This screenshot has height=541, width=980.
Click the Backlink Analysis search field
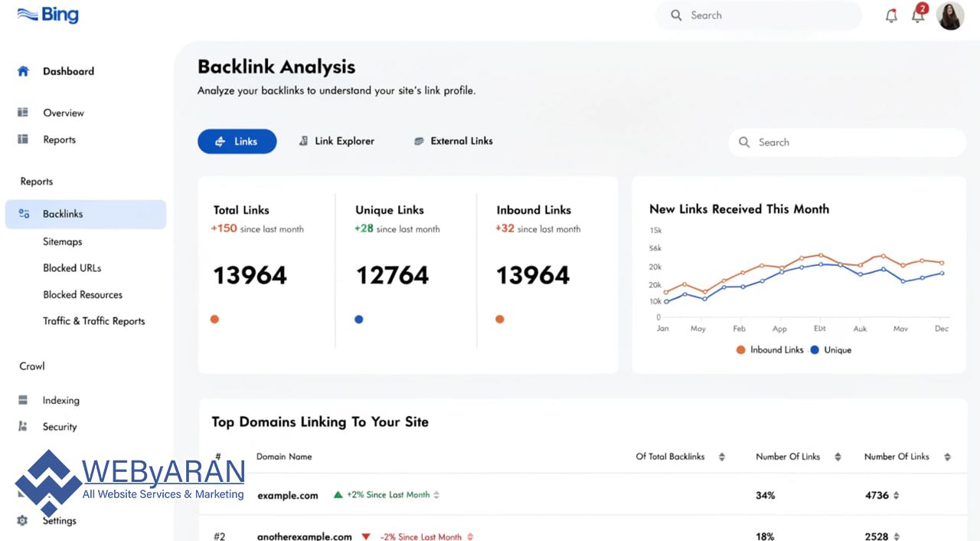(x=846, y=142)
